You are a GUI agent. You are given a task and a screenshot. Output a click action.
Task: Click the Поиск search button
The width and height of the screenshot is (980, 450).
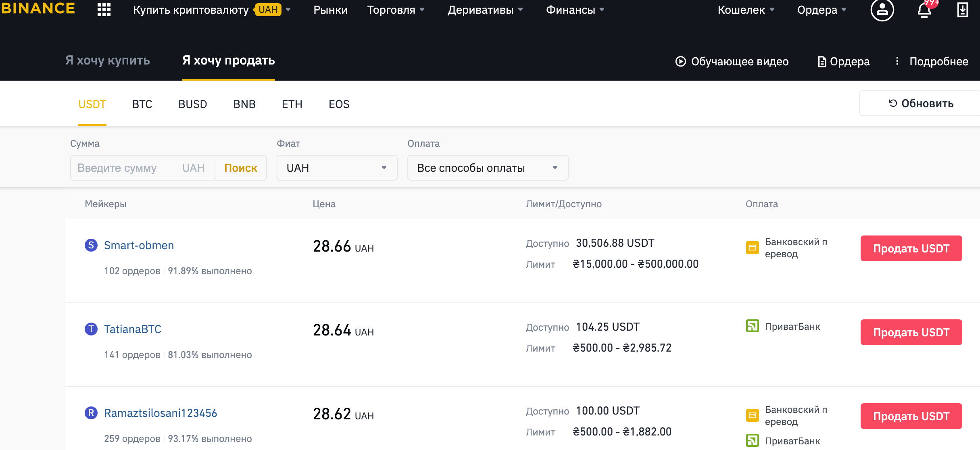[241, 168]
